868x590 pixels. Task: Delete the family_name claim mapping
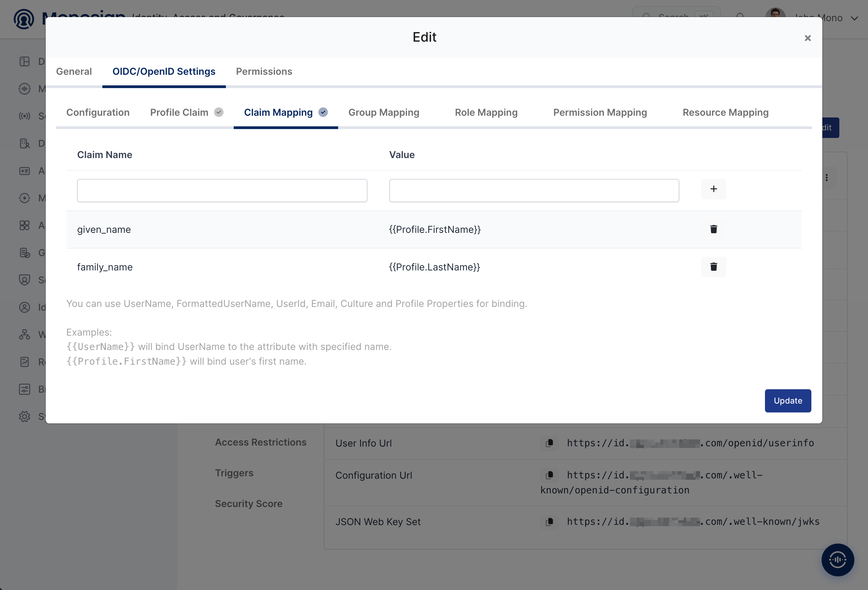tap(713, 267)
